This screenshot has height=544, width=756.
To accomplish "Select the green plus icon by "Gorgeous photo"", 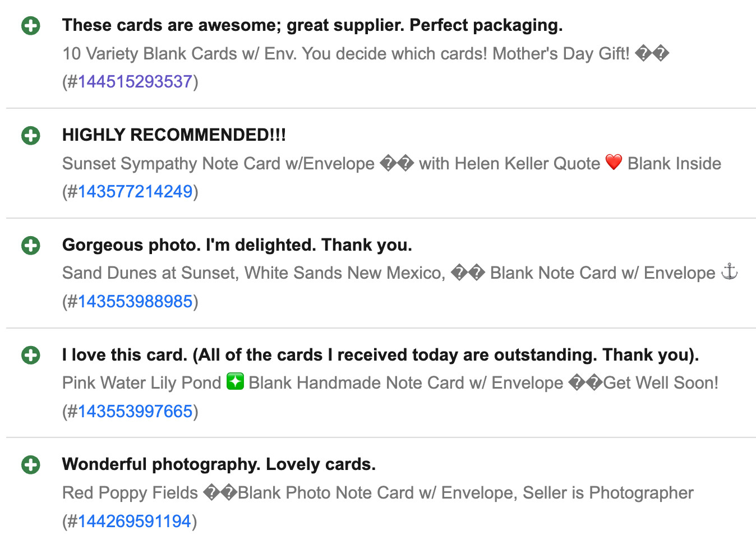I will coord(31,246).
